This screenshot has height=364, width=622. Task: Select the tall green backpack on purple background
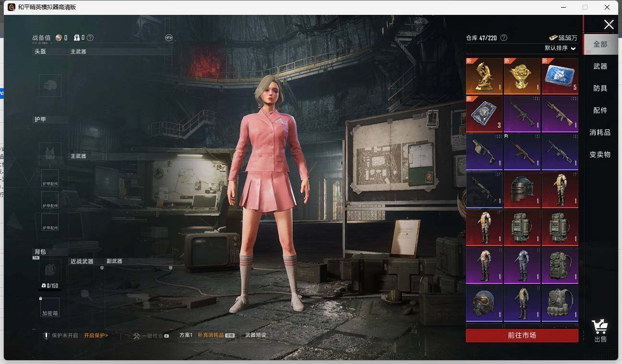click(x=560, y=266)
